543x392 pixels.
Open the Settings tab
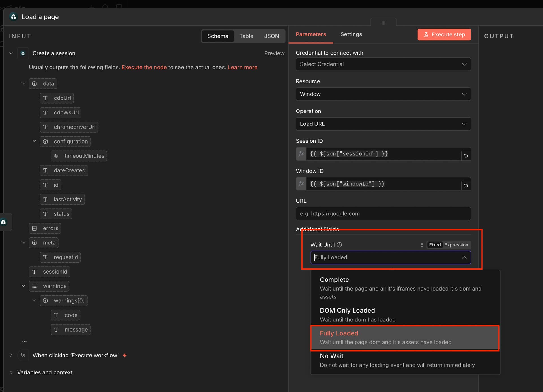(351, 34)
